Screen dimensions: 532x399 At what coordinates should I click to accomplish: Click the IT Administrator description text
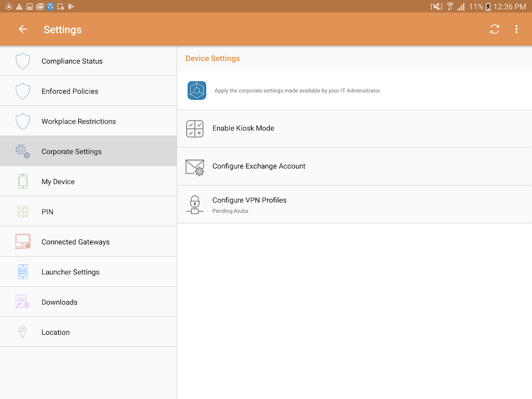click(298, 90)
